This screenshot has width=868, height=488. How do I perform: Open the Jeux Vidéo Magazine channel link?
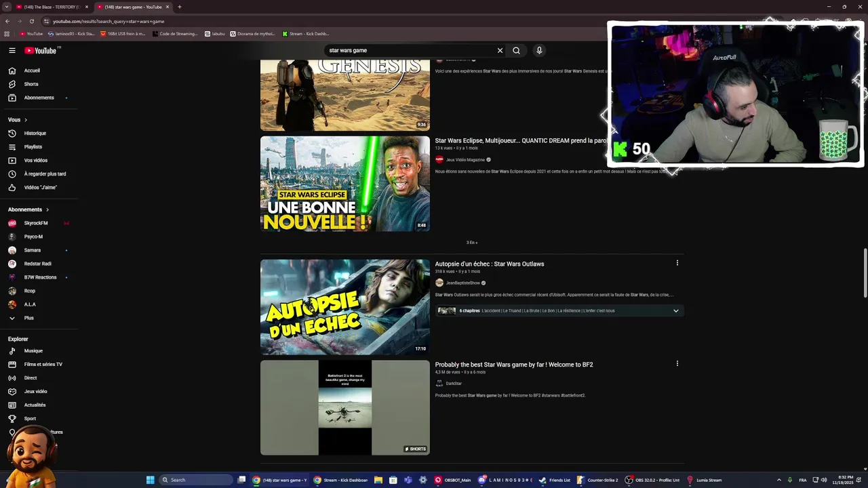(465, 159)
